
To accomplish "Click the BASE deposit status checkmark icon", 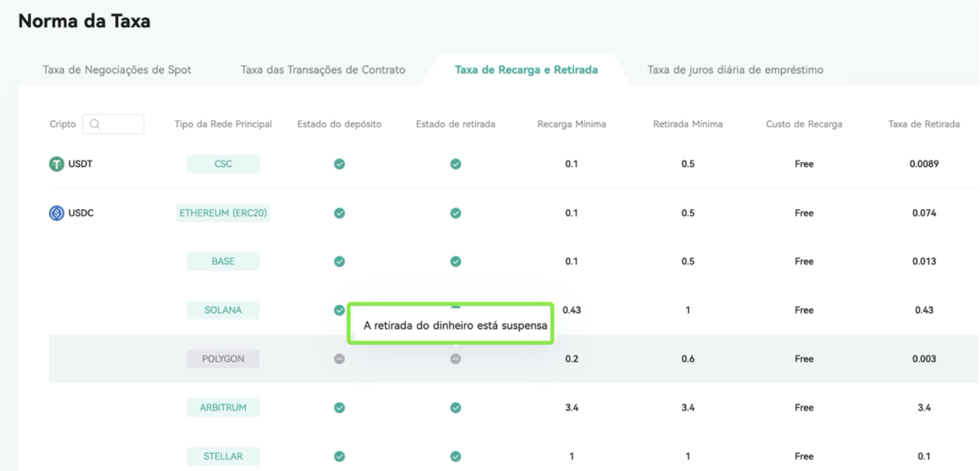I will click(x=339, y=261).
